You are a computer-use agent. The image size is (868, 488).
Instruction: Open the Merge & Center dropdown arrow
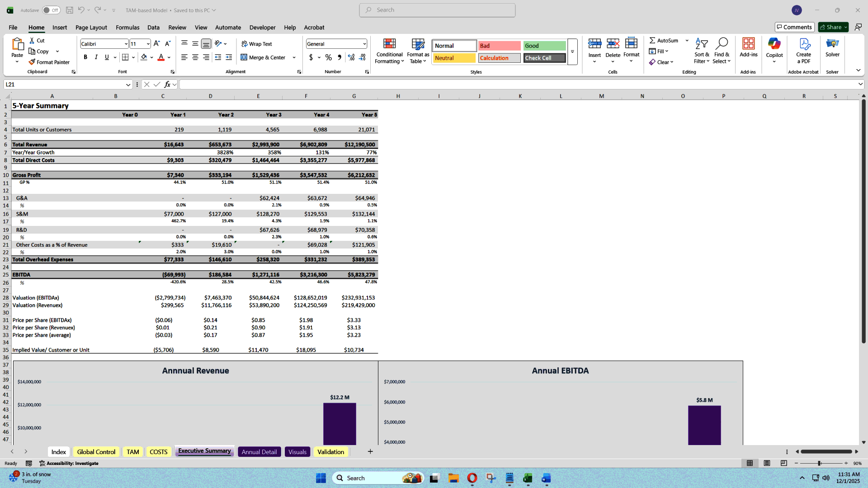click(x=294, y=57)
